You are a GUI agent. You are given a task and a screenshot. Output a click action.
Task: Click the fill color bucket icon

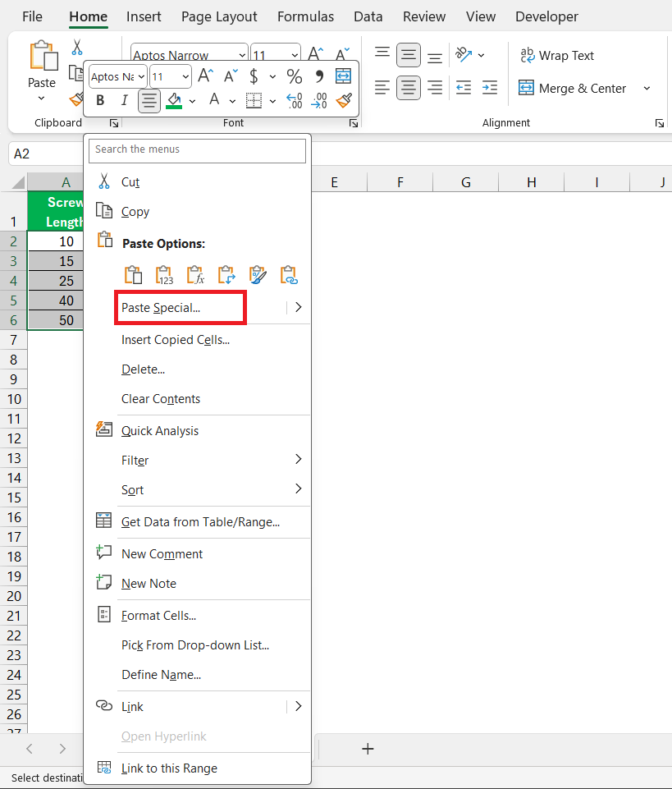pos(174,101)
